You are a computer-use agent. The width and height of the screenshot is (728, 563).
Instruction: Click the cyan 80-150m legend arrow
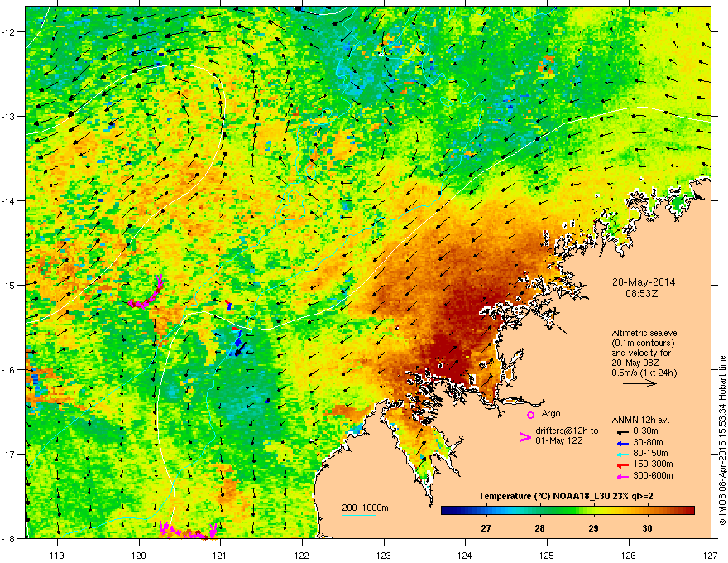click(x=623, y=454)
